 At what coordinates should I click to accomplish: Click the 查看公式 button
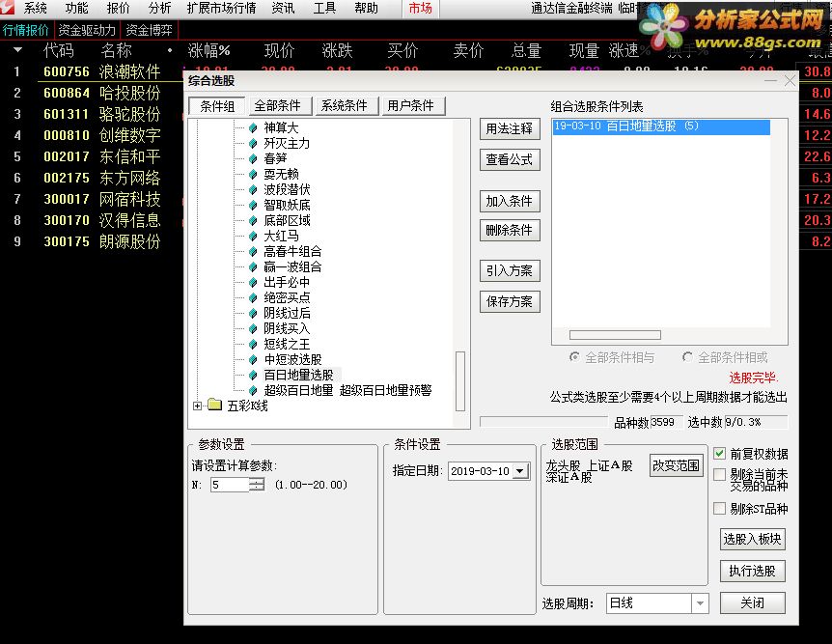510,159
